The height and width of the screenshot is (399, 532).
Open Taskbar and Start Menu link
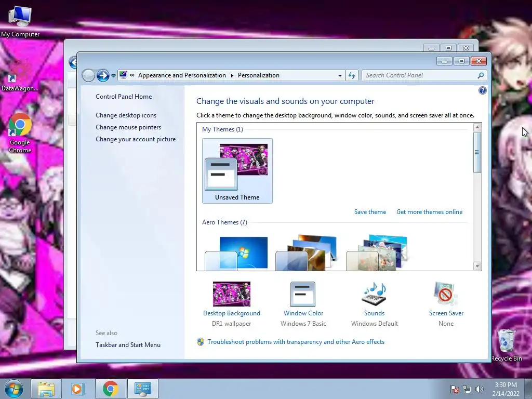tap(128, 345)
